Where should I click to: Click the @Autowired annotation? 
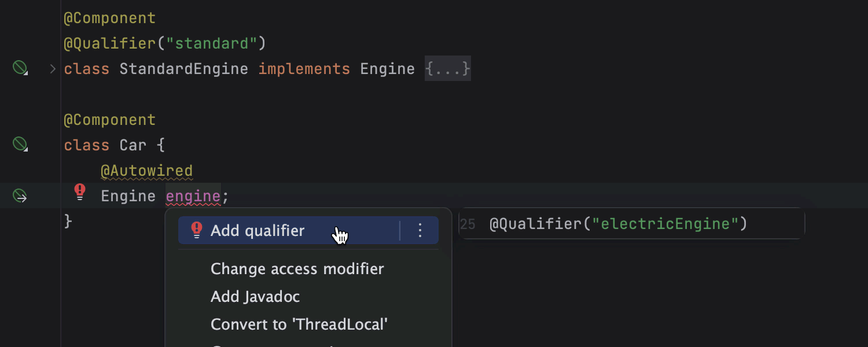tap(146, 171)
